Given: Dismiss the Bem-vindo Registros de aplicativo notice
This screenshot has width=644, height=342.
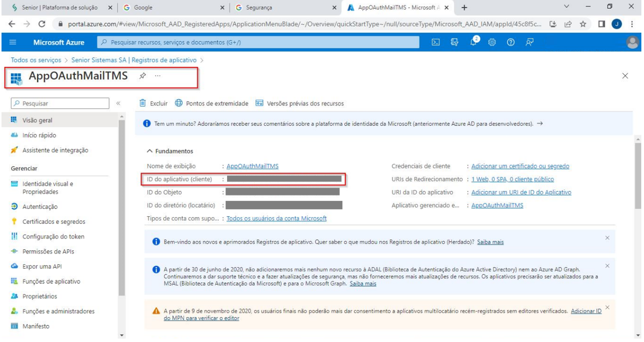Looking at the screenshot, I should click(607, 238).
